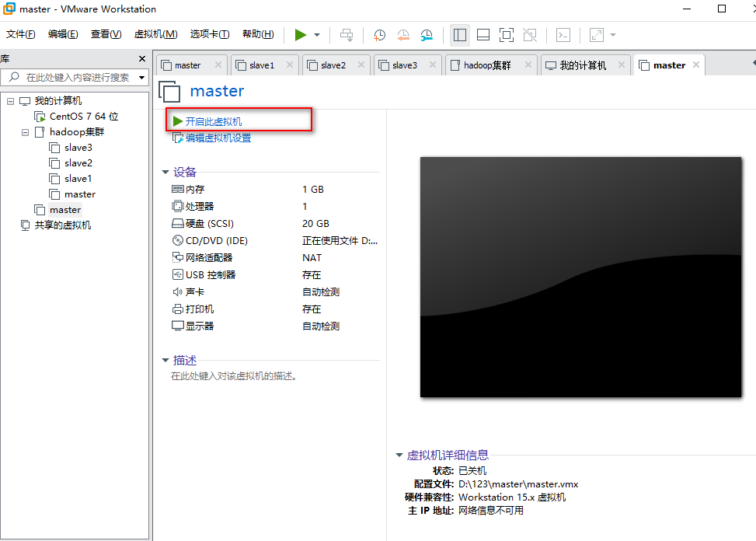Click the 网络适配器 device row
756x541 pixels.
(x=275, y=258)
